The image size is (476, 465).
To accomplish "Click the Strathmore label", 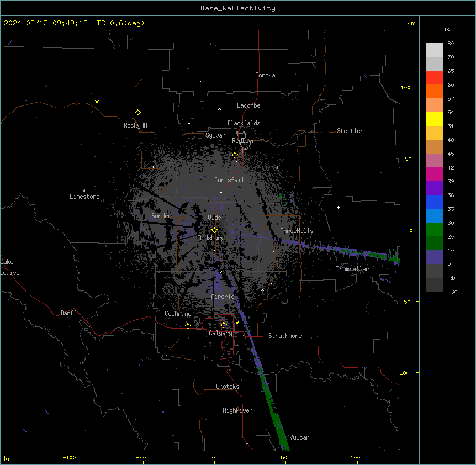I will coord(285,336).
